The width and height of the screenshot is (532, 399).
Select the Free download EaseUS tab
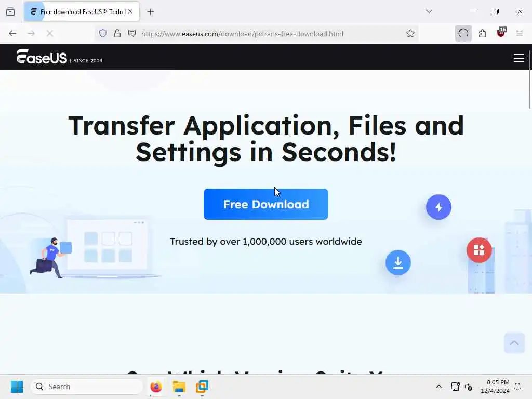(x=82, y=12)
